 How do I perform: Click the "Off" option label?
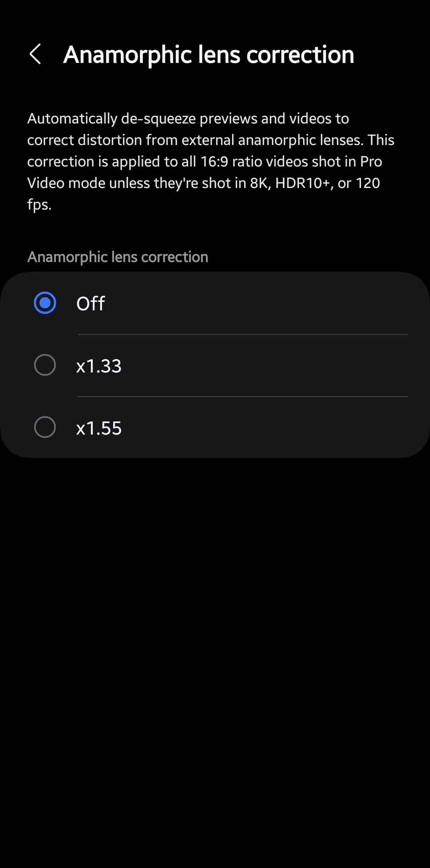[x=90, y=304]
